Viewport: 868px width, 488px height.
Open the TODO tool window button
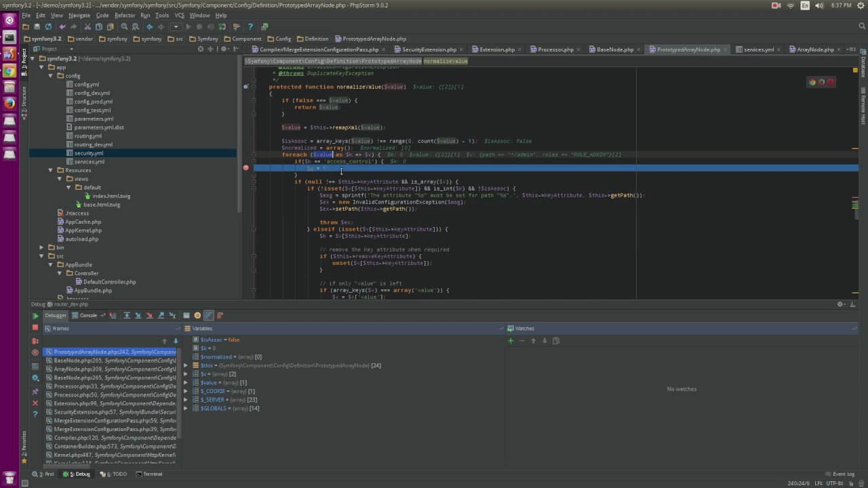[115, 474]
